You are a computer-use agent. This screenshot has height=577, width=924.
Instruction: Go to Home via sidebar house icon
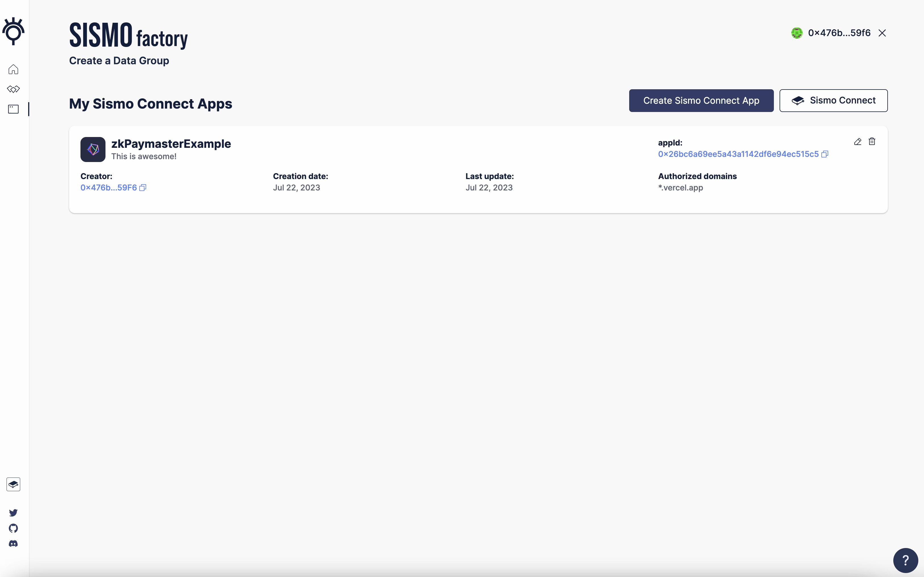13,69
